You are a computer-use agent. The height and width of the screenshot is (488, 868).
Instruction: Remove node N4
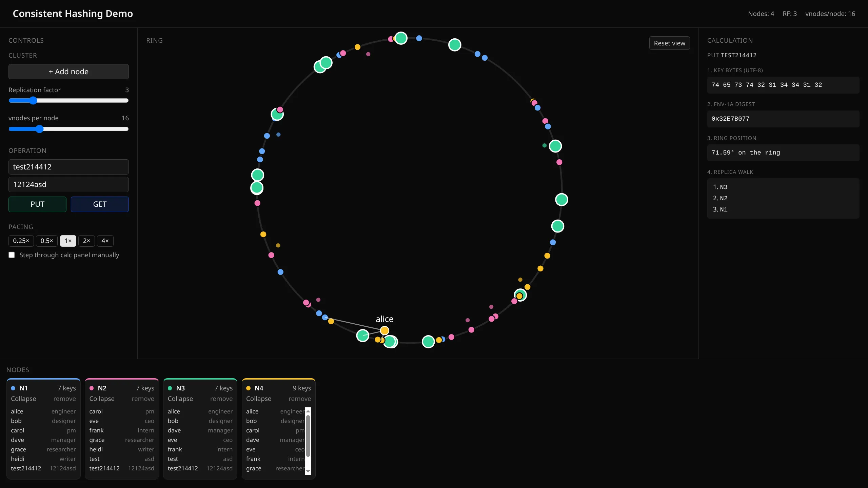click(x=300, y=399)
